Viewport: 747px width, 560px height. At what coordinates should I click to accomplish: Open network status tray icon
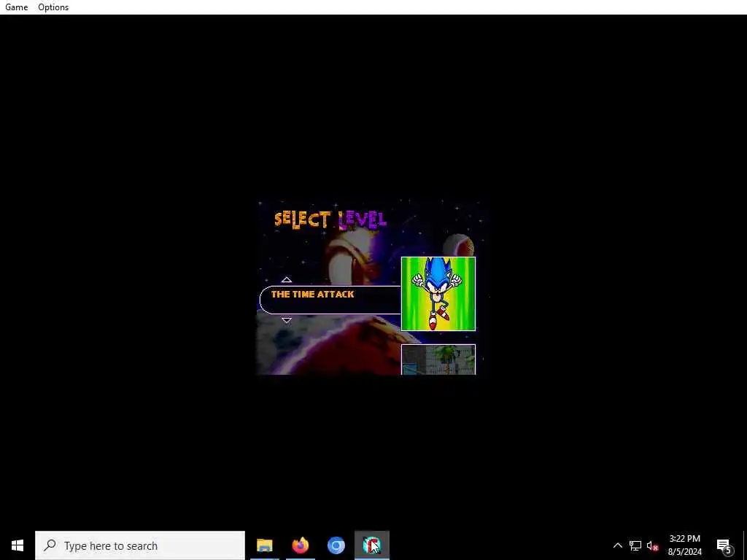635,545
